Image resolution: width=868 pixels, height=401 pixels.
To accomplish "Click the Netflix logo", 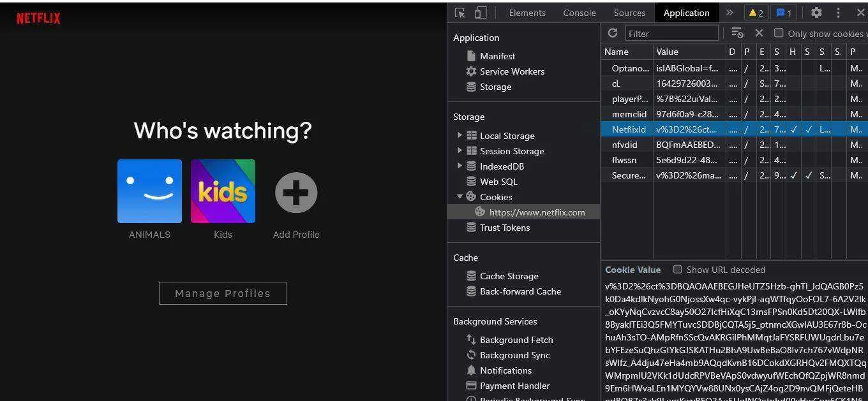I will coord(38,18).
